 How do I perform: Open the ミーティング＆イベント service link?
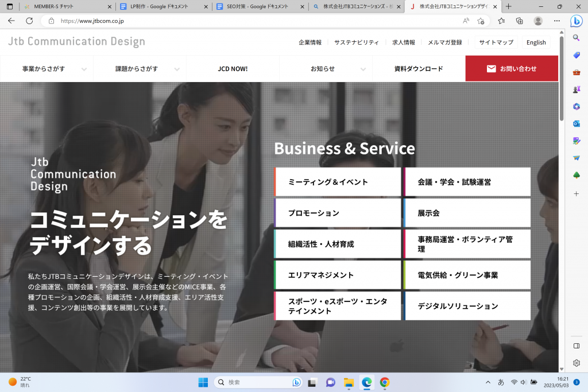point(338,182)
